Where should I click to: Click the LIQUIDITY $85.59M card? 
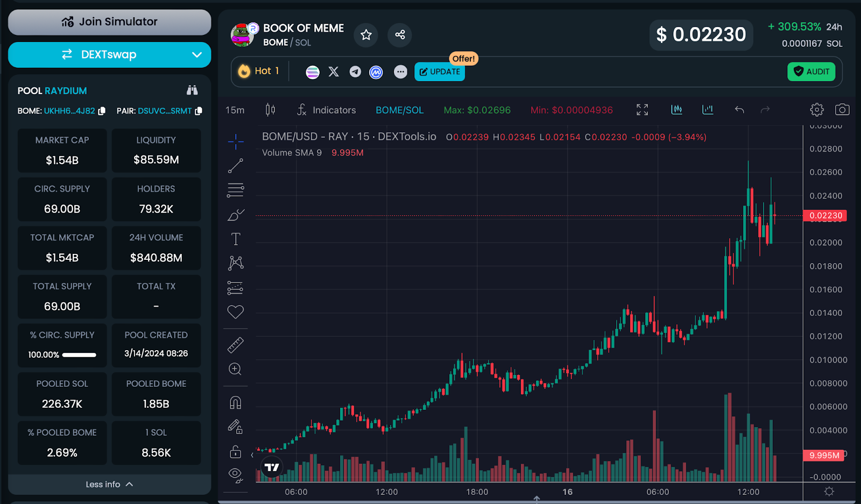pyautogui.click(x=156, y=151)
